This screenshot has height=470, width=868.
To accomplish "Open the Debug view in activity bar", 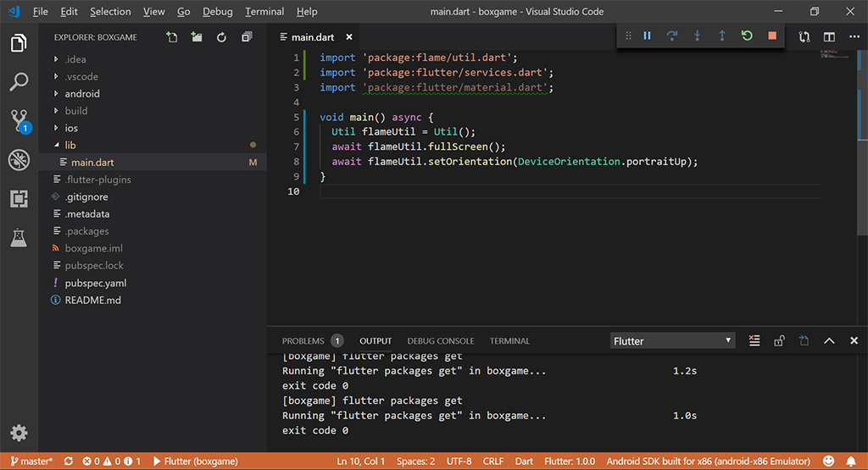I will [19, 160].
